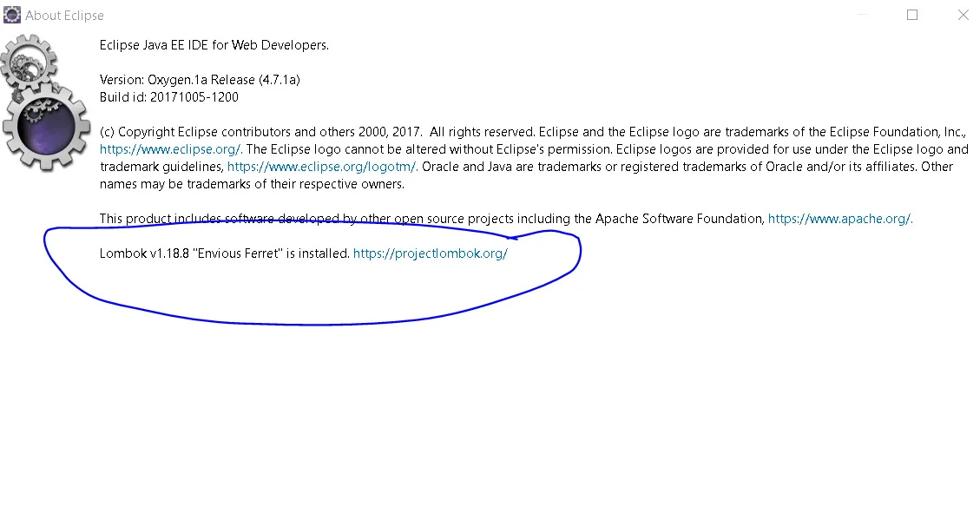Click the 'Version: Oxygen.1a Release (4.7.1a)' line
The width and height of the screenshot is (980, 520).
point(200,80)
